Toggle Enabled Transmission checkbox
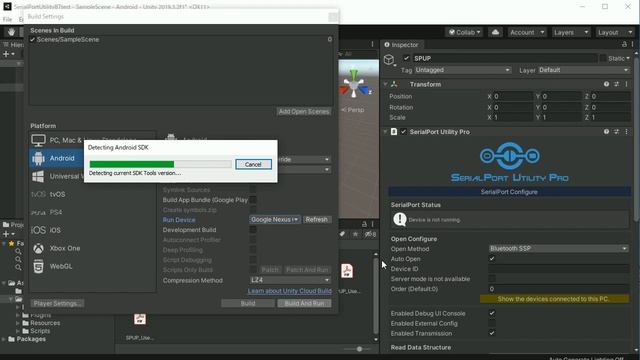 (x=492, y=333)
